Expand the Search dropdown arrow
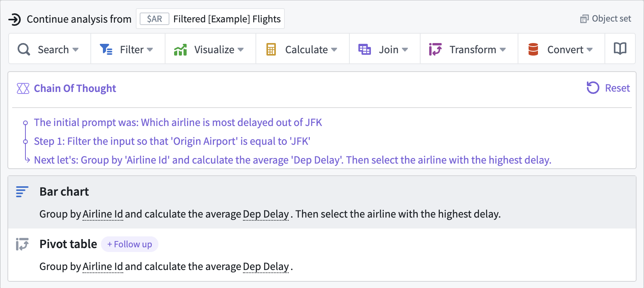Viewport: 644px width, 288px height. (76, 50)
